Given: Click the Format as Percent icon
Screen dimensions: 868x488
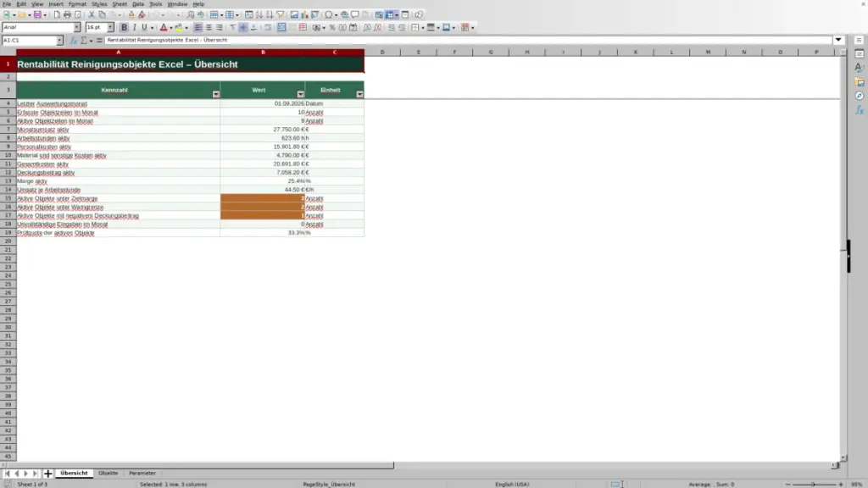Looking at the screenshot, I should 332,28.
